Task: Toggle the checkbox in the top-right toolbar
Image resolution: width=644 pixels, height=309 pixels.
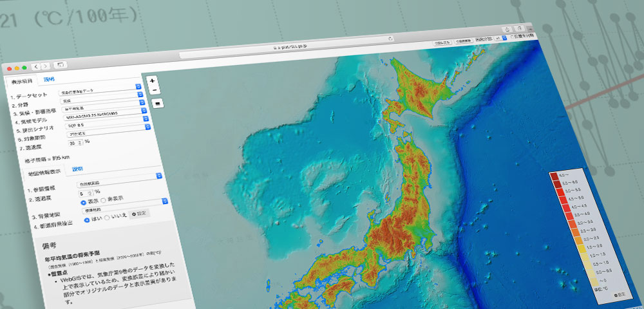Action: (512, 37)
